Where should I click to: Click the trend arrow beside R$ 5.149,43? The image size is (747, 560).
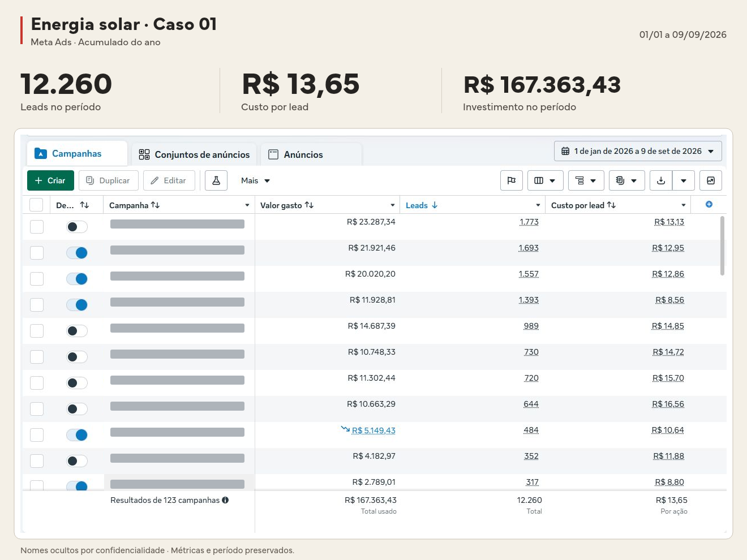coord(345,429)
